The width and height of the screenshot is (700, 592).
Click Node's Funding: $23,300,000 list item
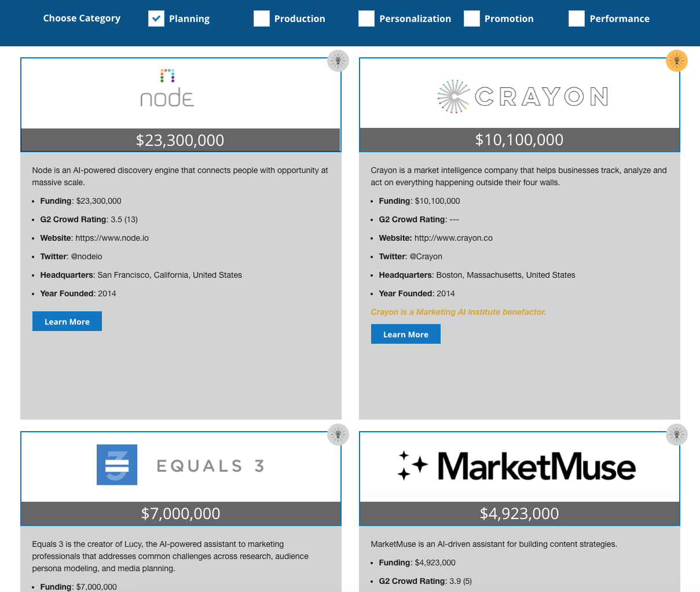[x=81, y=201]
